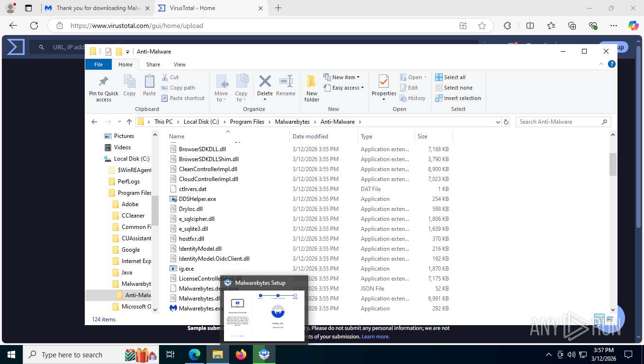Select the View ribbon tab
644x364 pixels.
(x=179, y=64)
